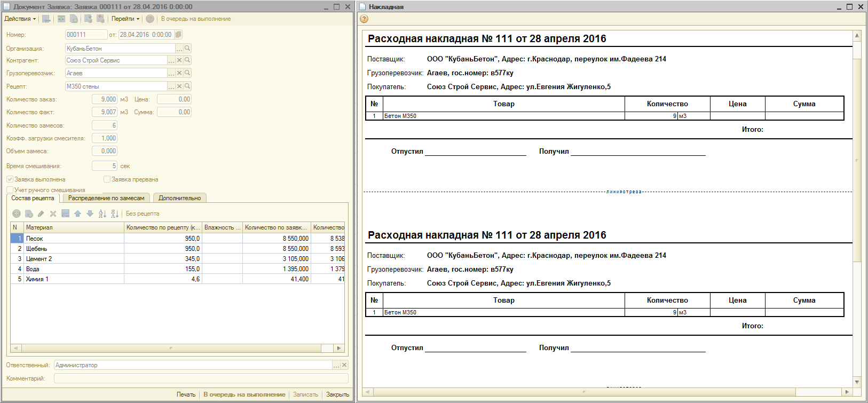This screenshot has width=868, height=403.
Task: Open Грузоперевозчик selection ellipsis button
Action: 171,73
